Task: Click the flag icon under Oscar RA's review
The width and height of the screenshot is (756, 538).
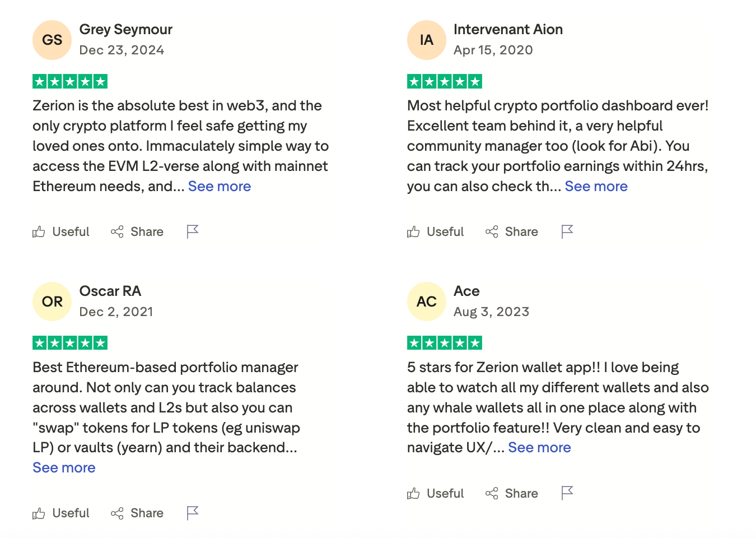Action: [x=192, y=512]
